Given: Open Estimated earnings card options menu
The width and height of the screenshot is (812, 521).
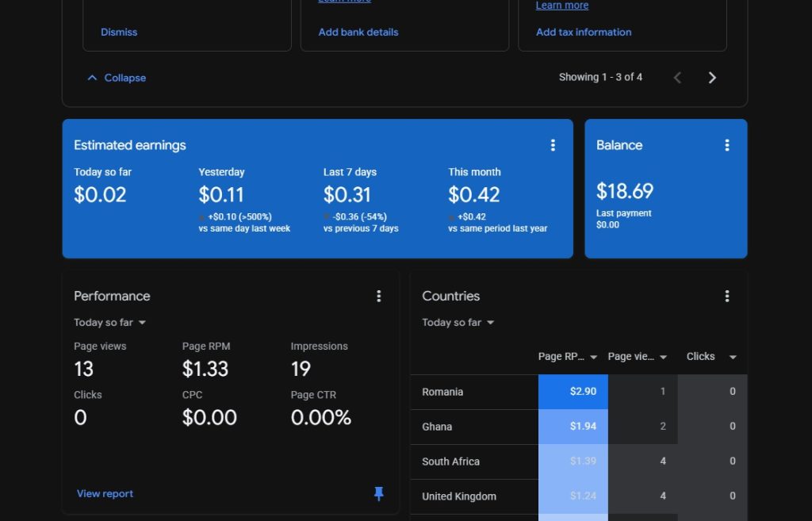Looking at the screenshot, I should point(553,145).
